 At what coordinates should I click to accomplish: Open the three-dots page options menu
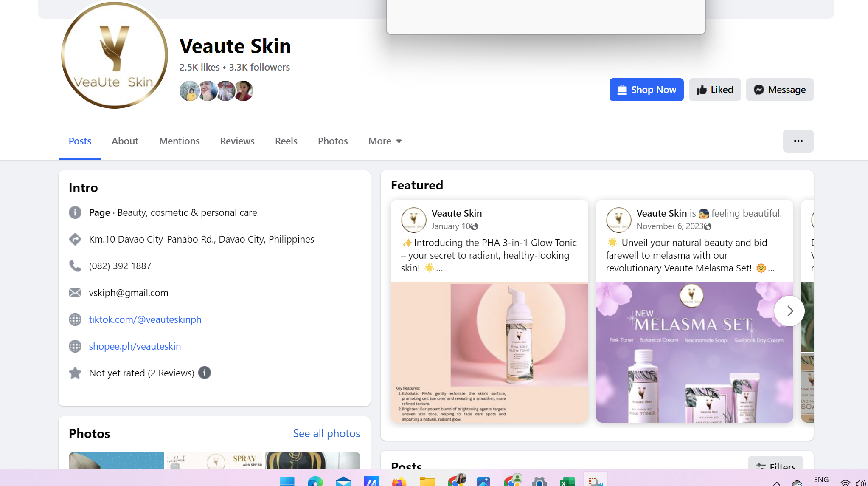[x=798, y=141]
